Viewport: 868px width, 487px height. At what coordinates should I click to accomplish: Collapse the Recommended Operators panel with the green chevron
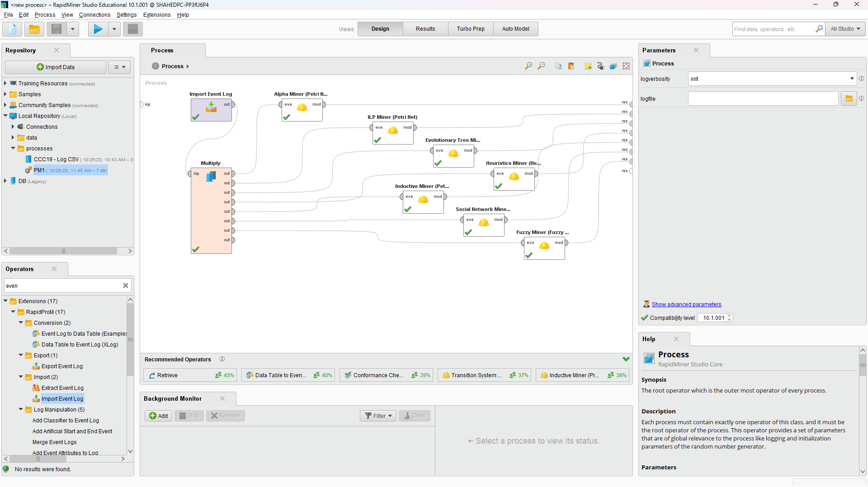tap(626, 359)
